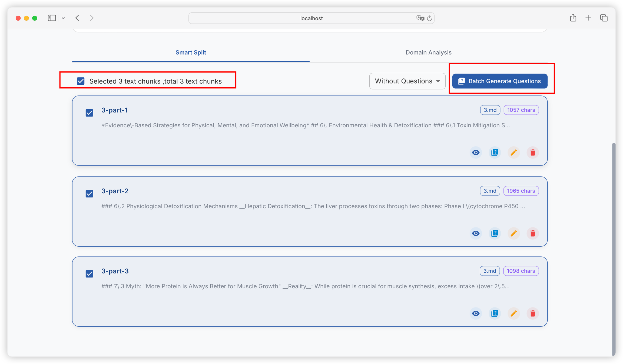Deselect the 3-part-1 checkbox
Screen dimensions: 623x364
89,113
